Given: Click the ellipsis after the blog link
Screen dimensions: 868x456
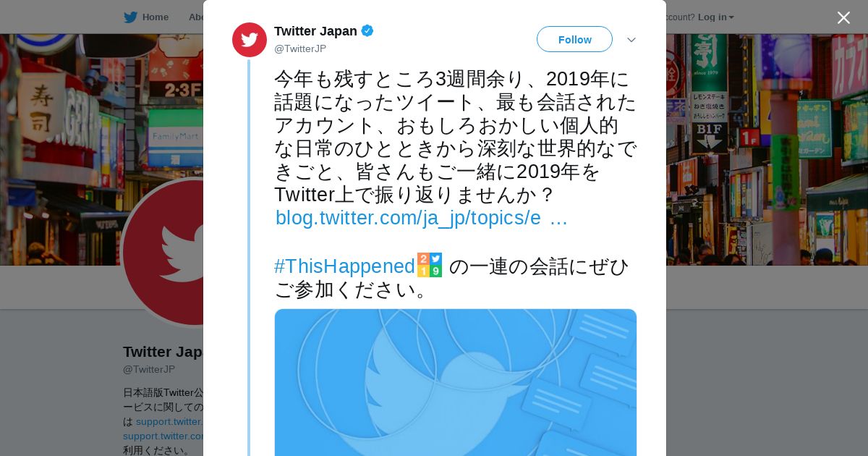Looking at the screenshot, I should 558,218.
